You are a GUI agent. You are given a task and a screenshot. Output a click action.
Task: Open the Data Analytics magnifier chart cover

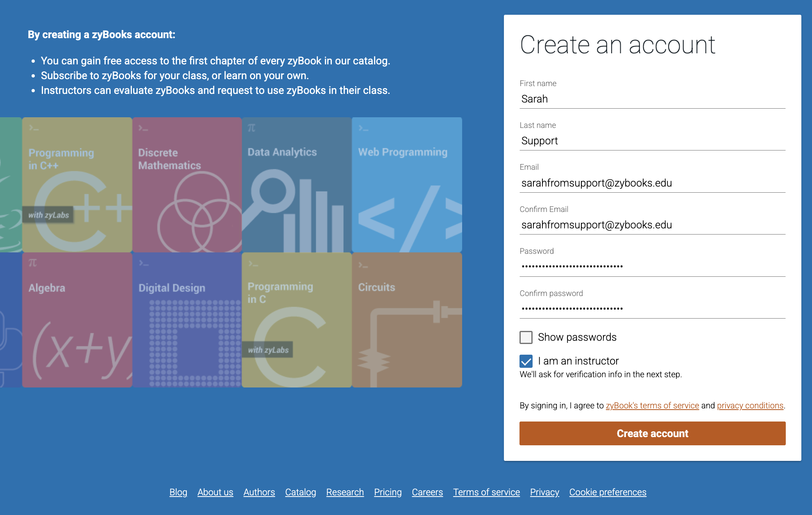point(297,185)
